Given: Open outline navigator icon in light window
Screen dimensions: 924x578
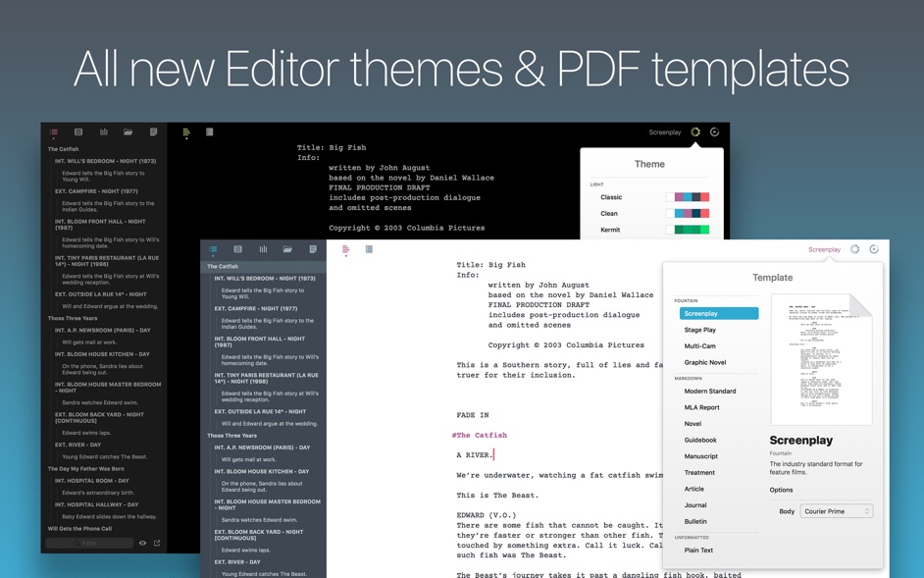Looking at the screenshot, I should point(213,249).
